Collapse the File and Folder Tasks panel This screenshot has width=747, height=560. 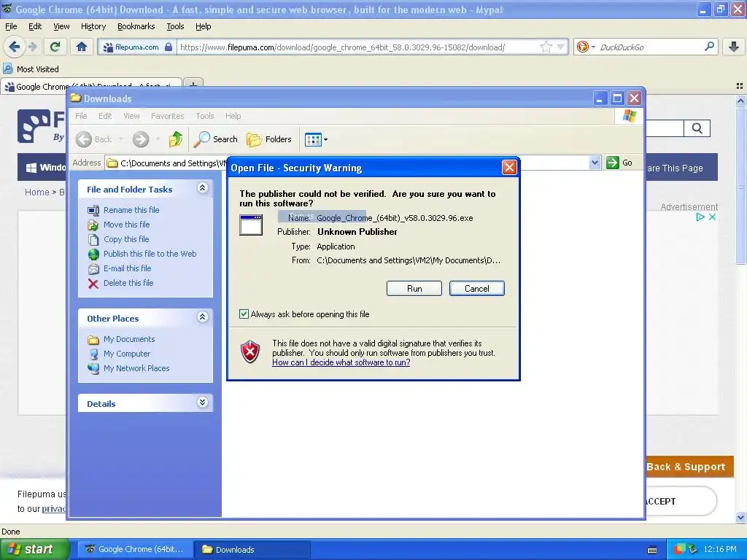pos(203,187)
